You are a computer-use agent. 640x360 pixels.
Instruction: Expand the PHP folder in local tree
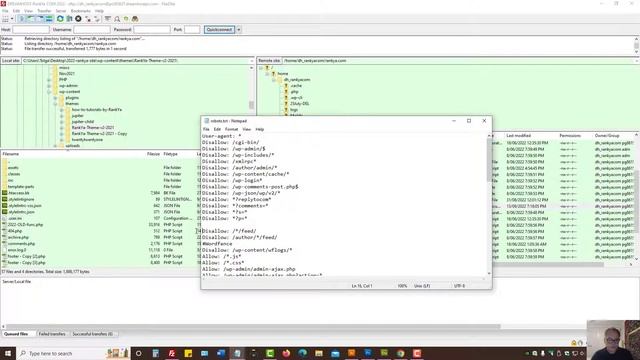click(x=49, y=80)
